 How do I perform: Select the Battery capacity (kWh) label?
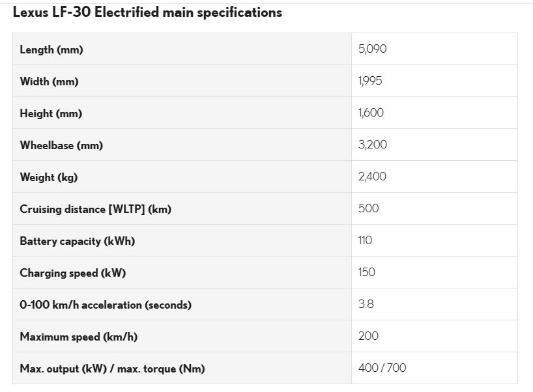point(77,241)
